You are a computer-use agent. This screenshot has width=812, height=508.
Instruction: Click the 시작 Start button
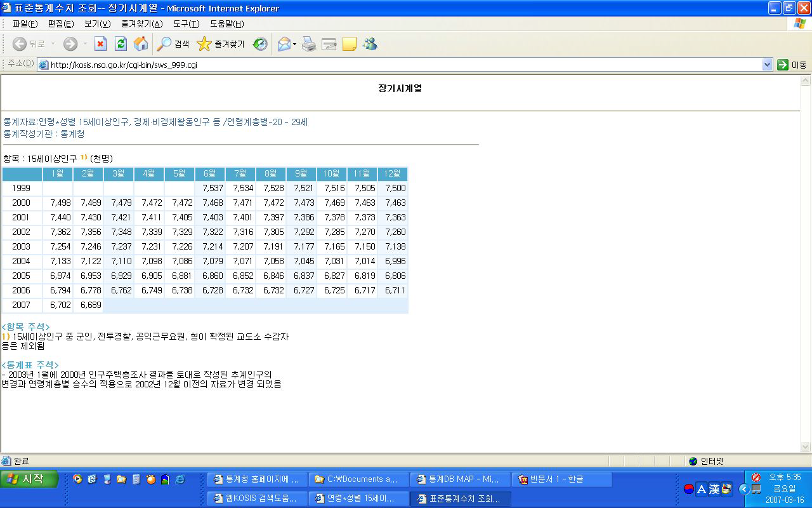pyautogui.click(x=29, y=479)
